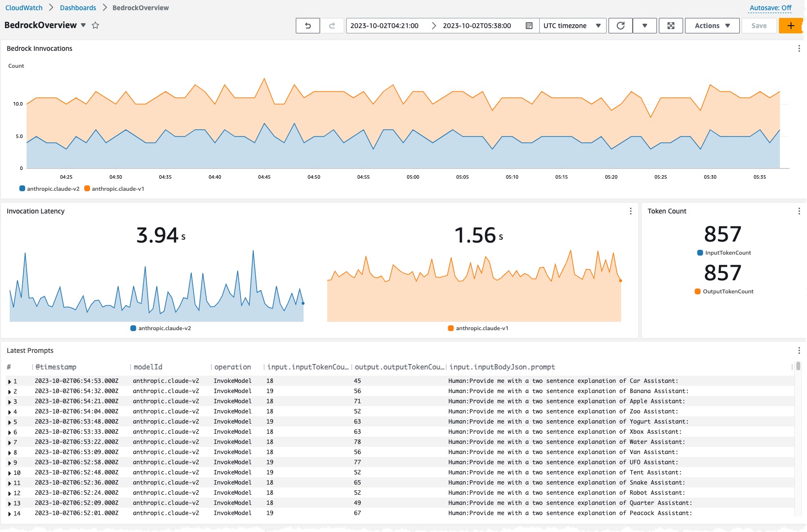The width and height of the screenshot is (807, 532).
Task: Click the modelId column header
Action: [148, 367]
